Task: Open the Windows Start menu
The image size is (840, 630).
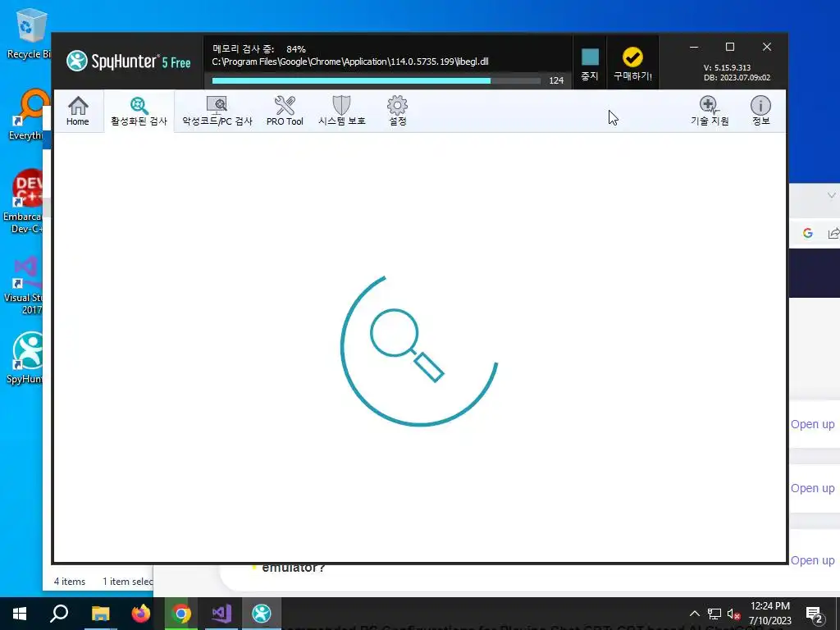Action: pyautogui.click(x=20, y=614)
